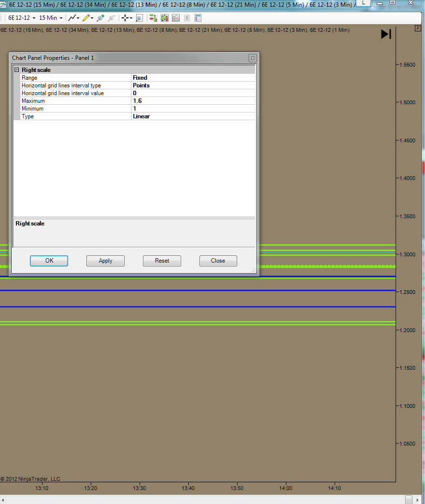Click the Minimum property label
The height and width of the screenshot is (504, 425).
[32, 109]
